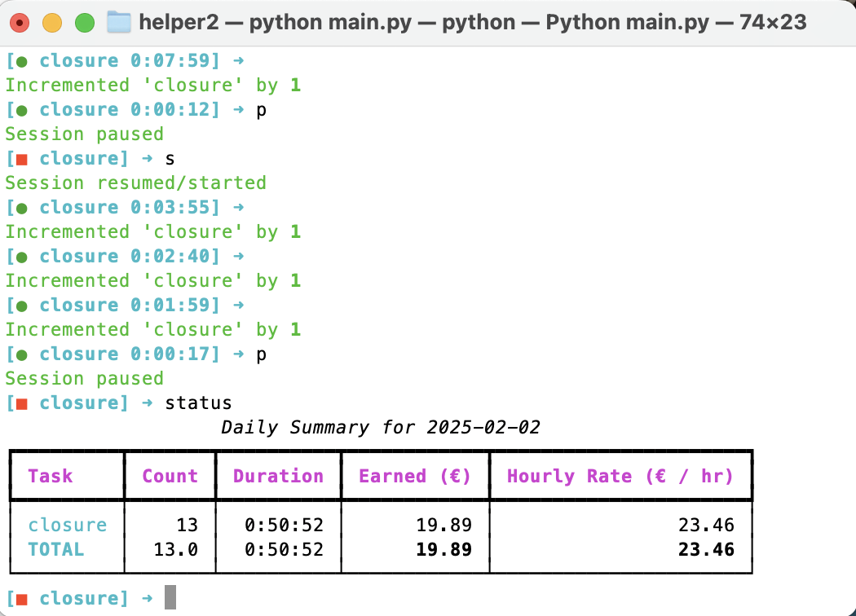Click the prompt line 'closure 0:03:55'

[x=125, y=207]
